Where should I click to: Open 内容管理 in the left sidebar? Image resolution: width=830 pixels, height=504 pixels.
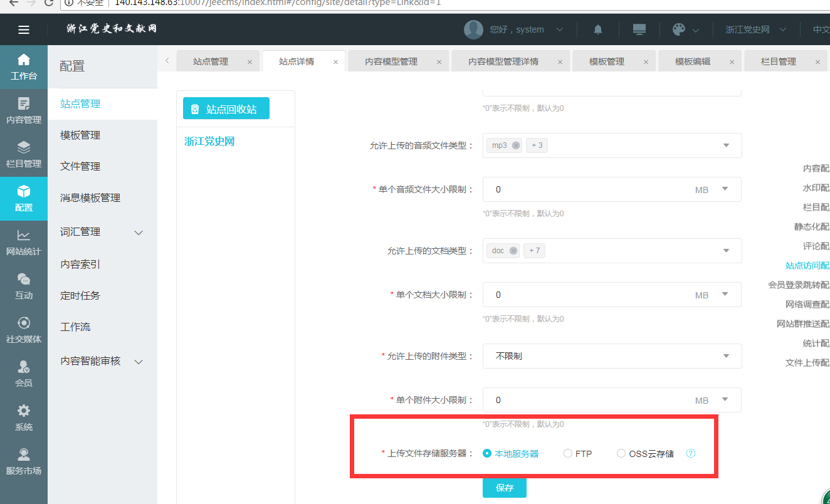tap(24, 110)
